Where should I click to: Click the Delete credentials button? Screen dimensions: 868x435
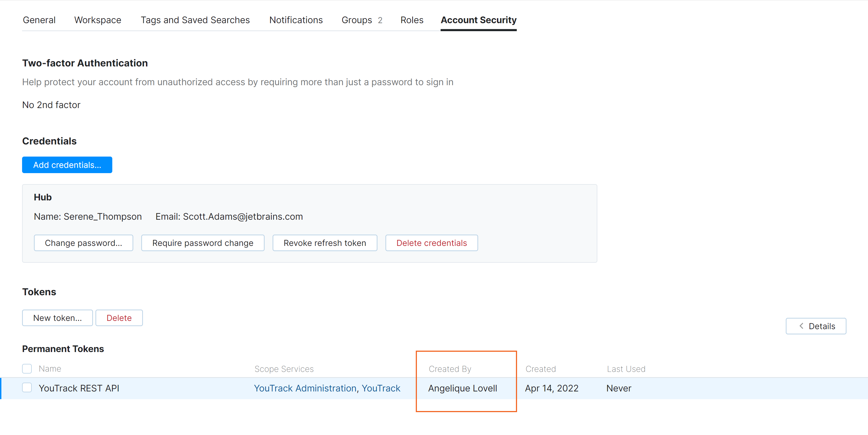click(431, 243)
